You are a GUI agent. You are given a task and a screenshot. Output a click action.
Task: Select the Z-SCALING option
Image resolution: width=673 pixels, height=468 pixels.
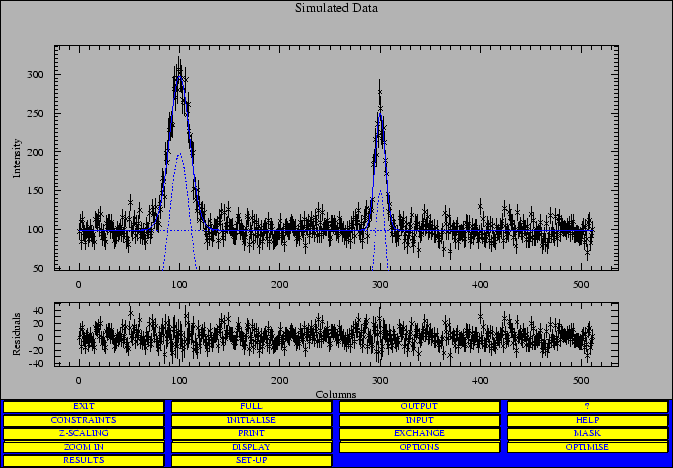[x=83, y=433]
